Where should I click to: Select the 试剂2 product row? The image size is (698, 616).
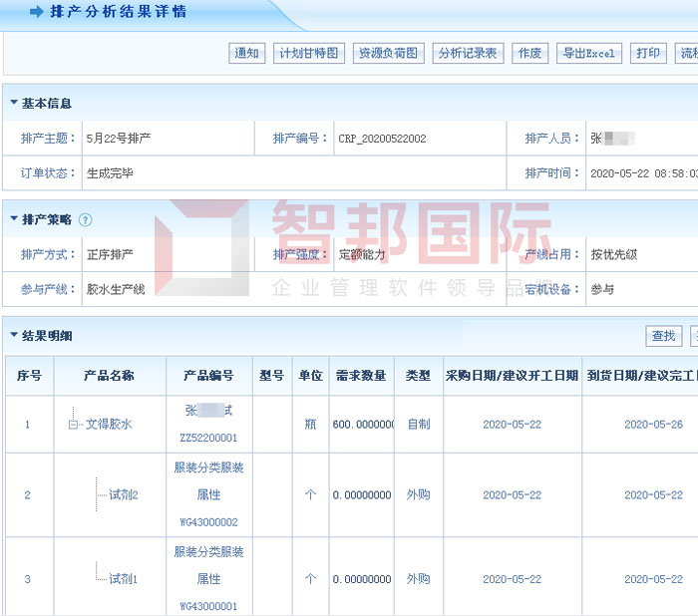pyautogui.click(x=123, y=495)
